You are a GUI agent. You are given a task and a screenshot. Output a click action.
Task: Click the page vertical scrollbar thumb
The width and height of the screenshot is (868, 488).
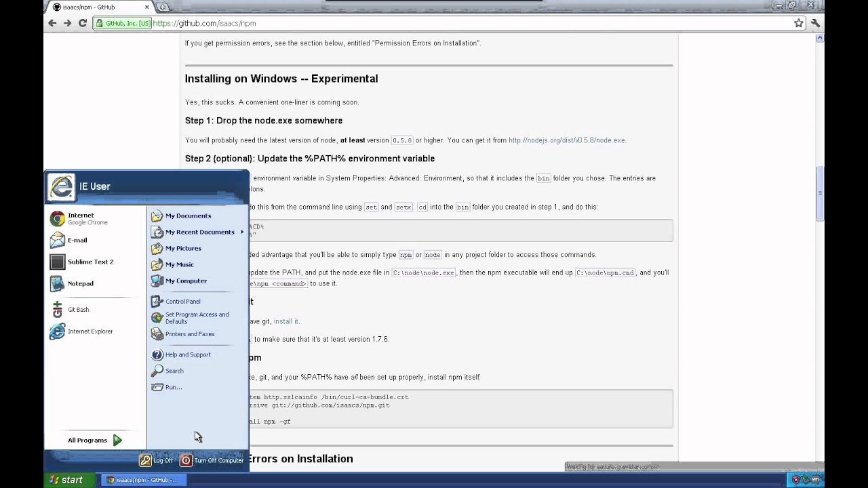[x=819, y=193]
